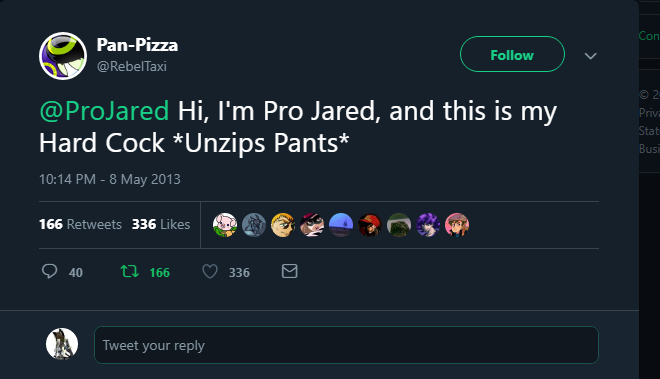Image resolution: width=660 pixels, height=379 pixels.
Task: Click the pink pig liker avatar
Action: pos(225,225)
